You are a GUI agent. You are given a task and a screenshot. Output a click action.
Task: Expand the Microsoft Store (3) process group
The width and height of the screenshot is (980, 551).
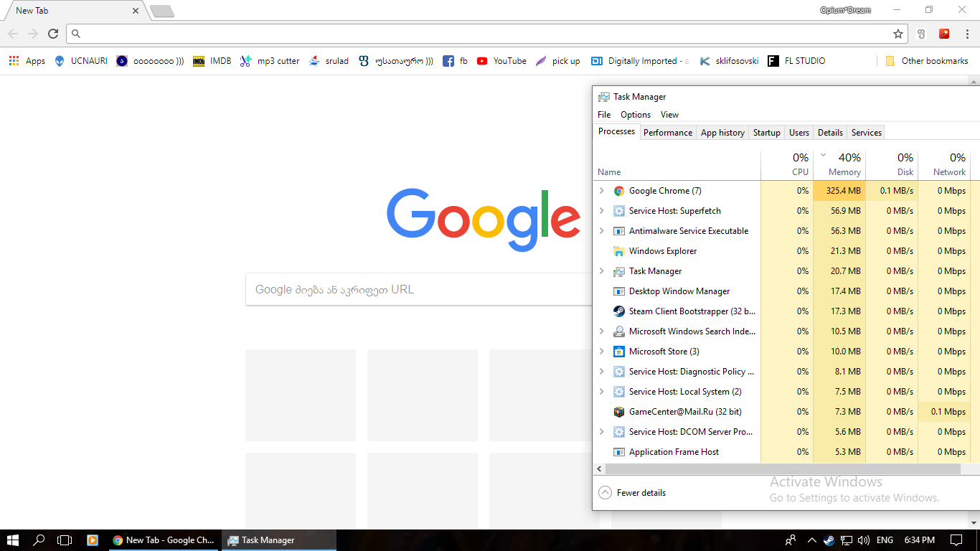602,351
